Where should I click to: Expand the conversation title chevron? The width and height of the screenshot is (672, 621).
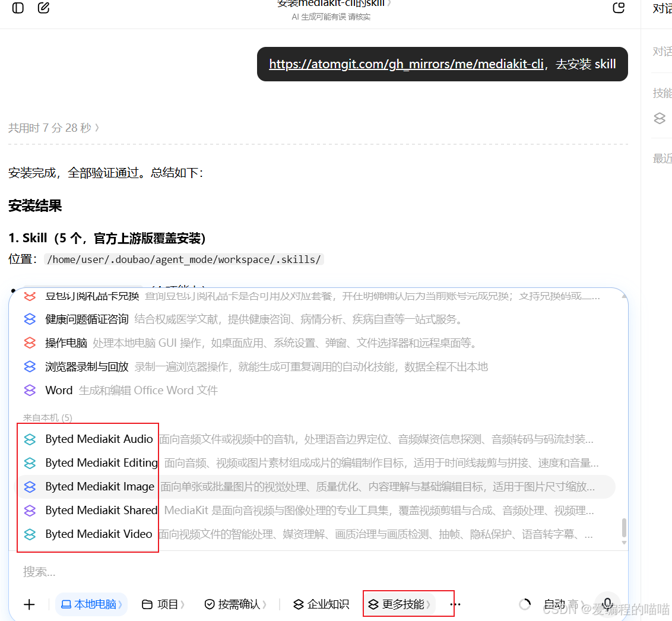click(389, 4)
